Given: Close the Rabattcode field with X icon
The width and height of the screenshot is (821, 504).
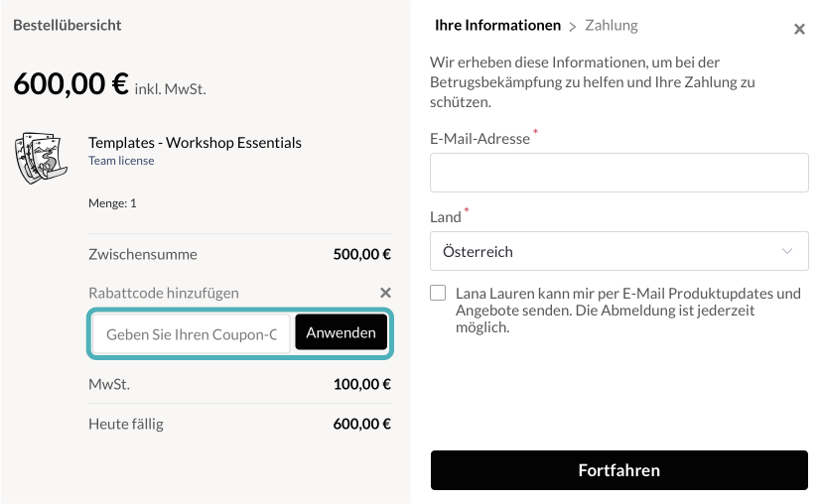Looking at the screenshot, I should click(x=385, y=293).
